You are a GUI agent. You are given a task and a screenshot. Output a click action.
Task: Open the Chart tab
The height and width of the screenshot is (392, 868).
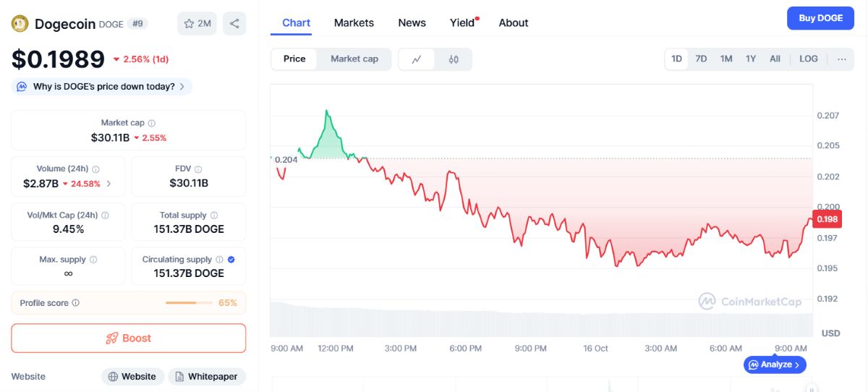[x=297, y=23]
